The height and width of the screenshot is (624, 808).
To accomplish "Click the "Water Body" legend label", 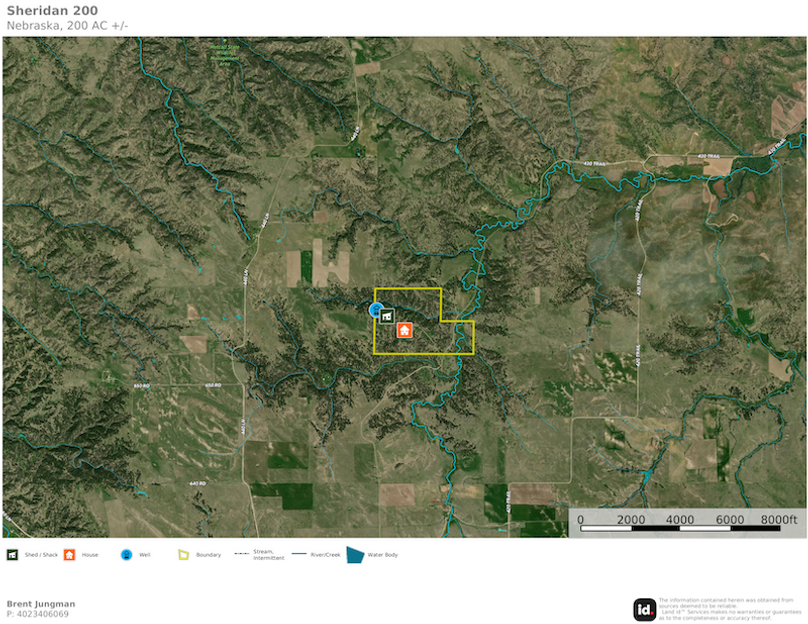I will 383,554.
